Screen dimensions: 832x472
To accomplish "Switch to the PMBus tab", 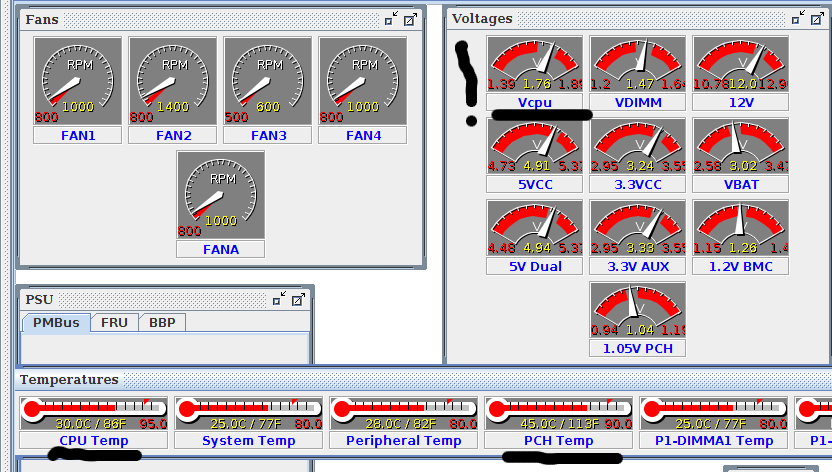I will click(x=56, y=322).
